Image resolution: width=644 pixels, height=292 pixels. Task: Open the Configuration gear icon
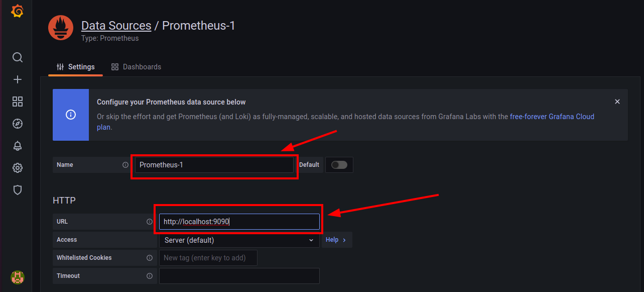18,168
